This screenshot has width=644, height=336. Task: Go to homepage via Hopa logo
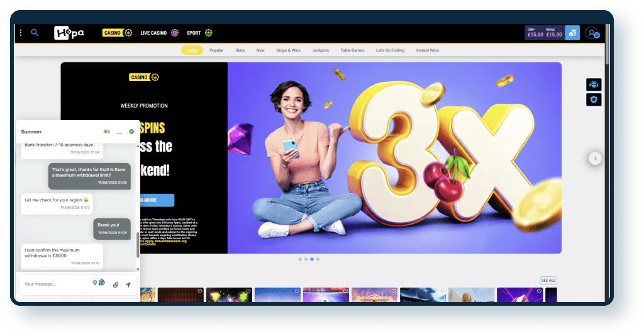[x=69, y=33]
